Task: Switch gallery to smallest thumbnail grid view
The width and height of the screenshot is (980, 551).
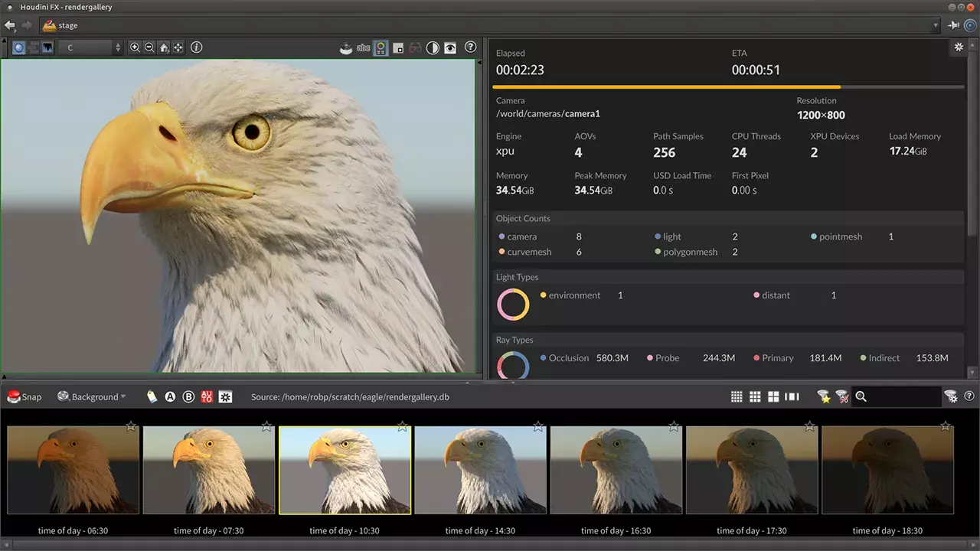Action: pos(737,396)
